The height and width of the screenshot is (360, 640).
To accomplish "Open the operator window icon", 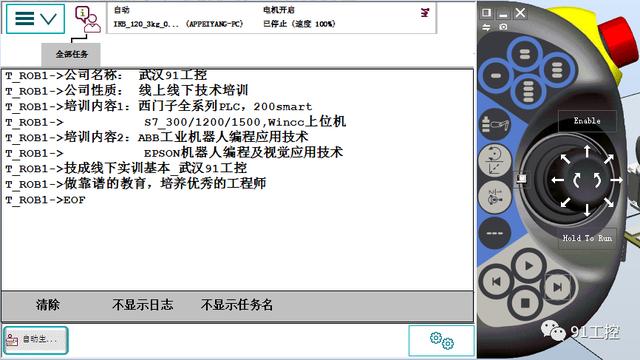I will [x=87, y=19].
